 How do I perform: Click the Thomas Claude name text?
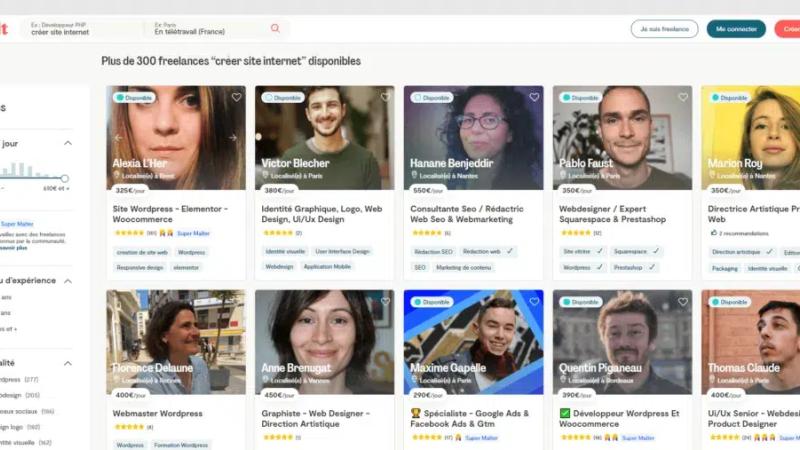(x=743, y=367)
